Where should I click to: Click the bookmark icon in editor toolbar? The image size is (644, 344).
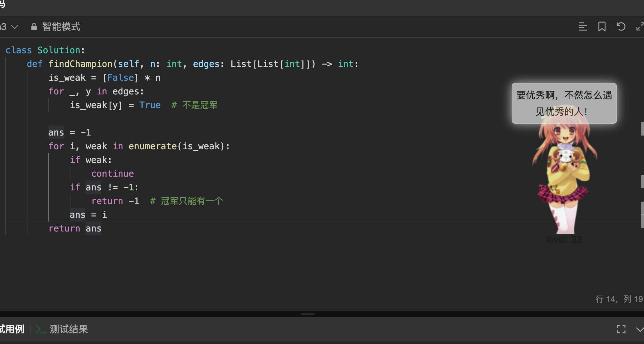tap(602, 27)
